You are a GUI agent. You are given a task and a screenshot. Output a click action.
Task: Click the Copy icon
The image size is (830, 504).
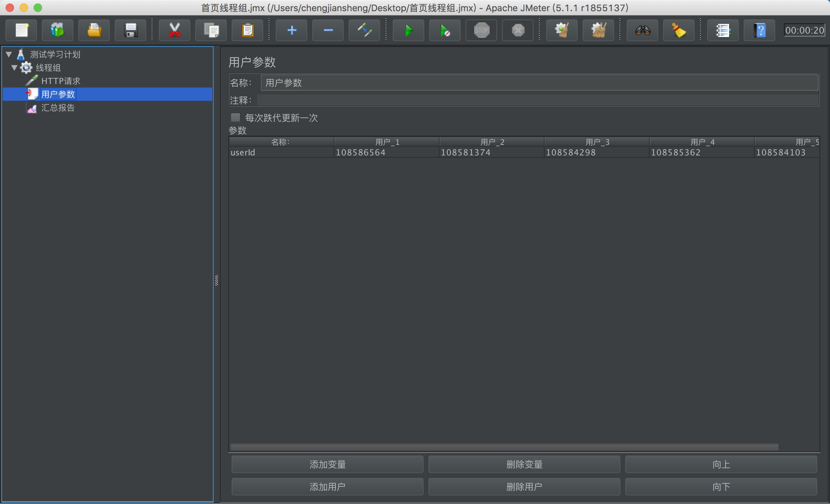click(x=211, y=30)
